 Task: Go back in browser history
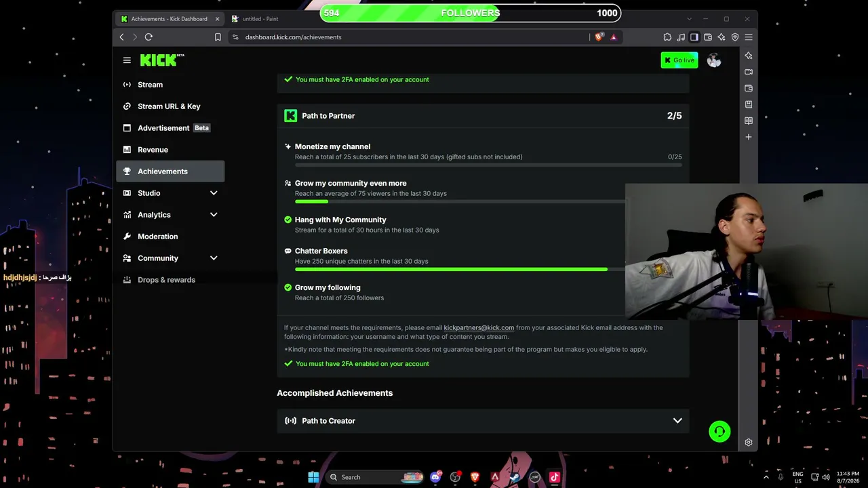(x=122, y=37)
